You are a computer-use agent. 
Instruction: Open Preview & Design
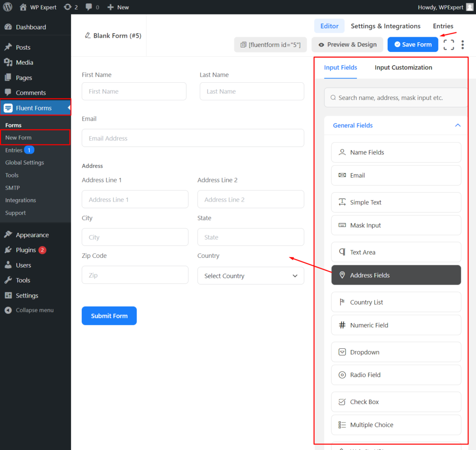tap(348, 45)
